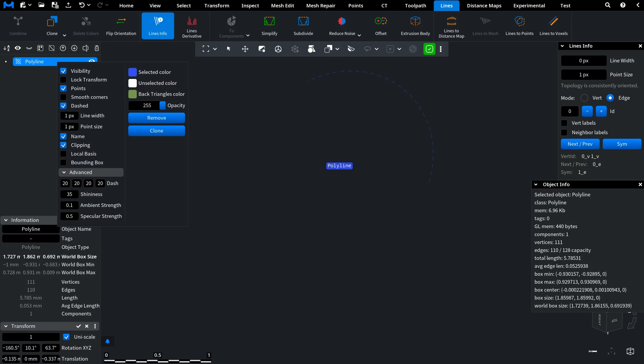Decrement Id with the minus button
644x364 pixels.
tap(587, 111)
